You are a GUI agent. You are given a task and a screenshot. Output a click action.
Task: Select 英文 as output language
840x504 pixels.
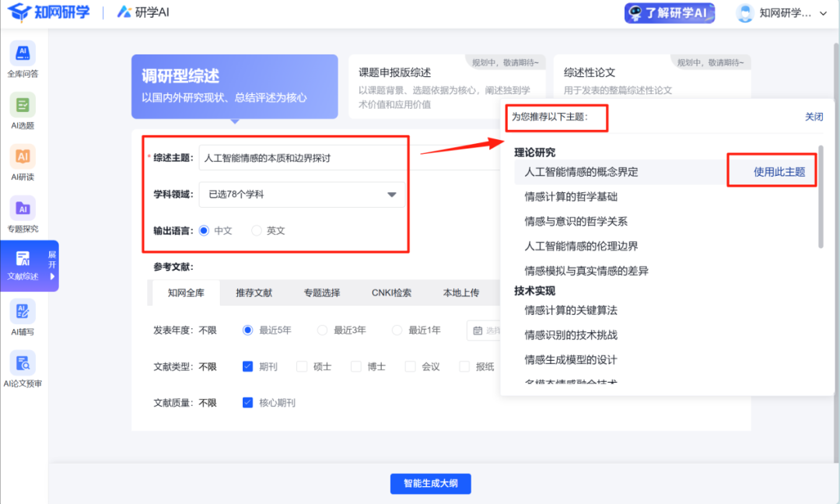coord(257,231)
